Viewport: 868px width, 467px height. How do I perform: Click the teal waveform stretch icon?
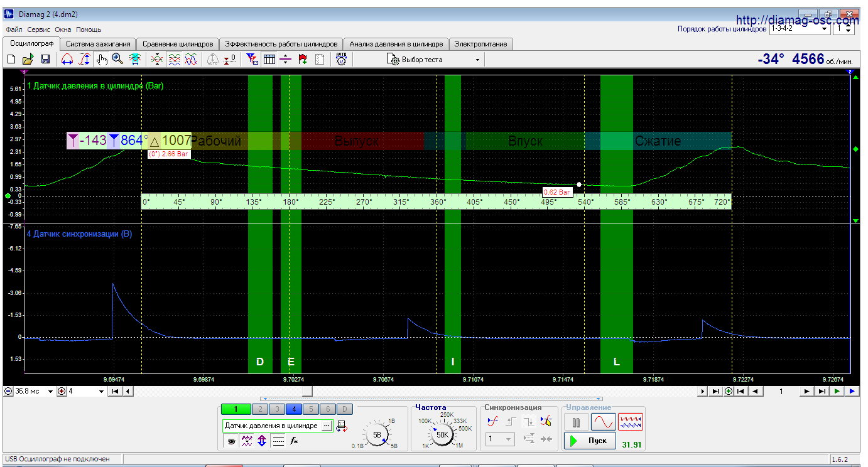pos(134,59)
